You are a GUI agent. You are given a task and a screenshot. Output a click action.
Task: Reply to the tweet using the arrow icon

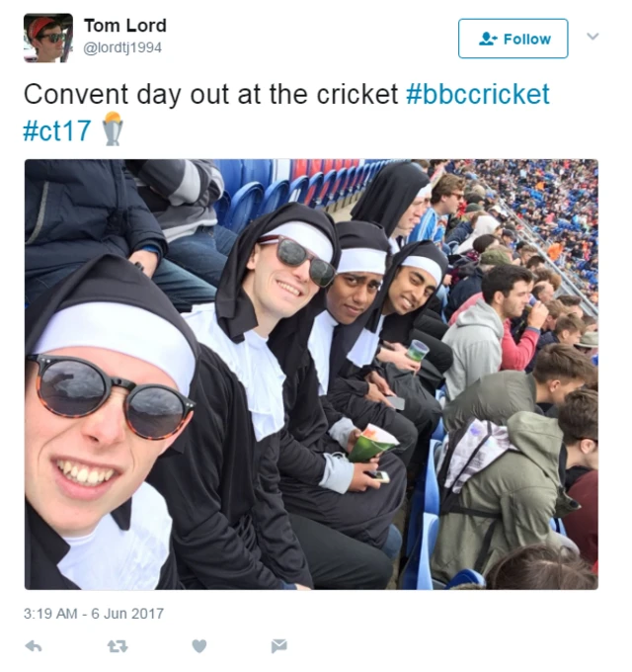tap(34, 646)
